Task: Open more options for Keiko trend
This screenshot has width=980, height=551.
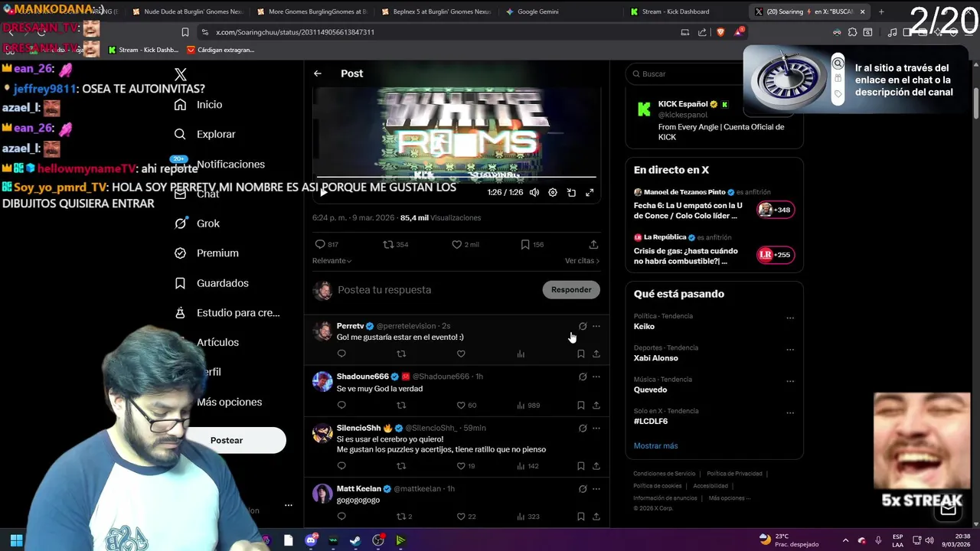Action: coord(790,318)
